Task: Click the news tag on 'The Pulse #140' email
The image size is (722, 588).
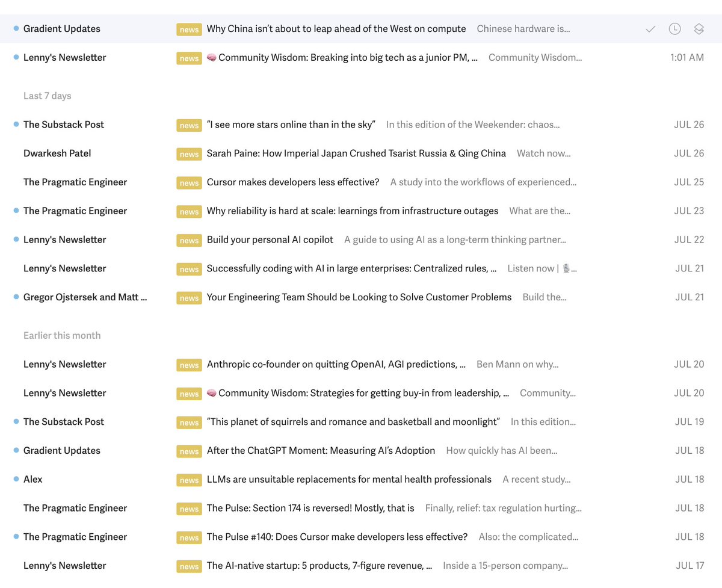Action: pyautogui.click(x=189, y=537)
